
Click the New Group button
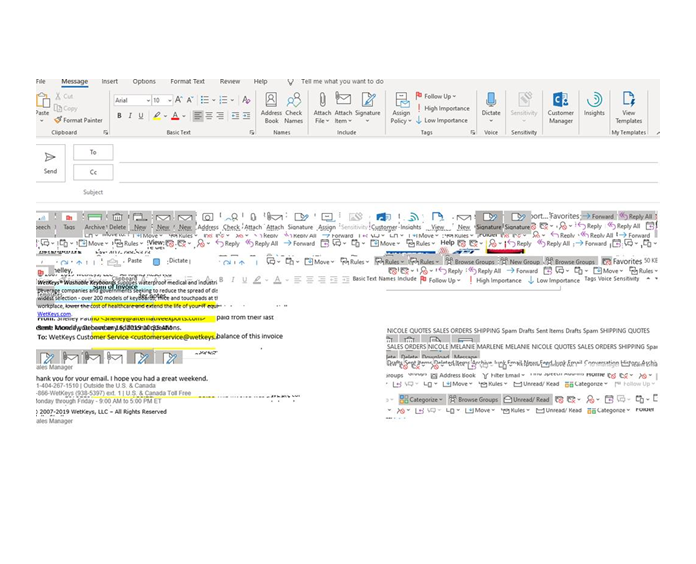[x=520, y=262]
